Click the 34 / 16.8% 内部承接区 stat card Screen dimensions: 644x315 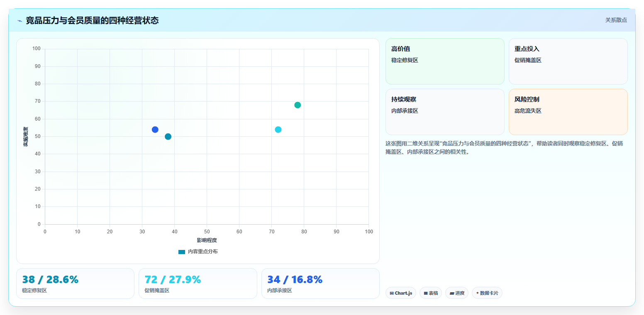(320, 283)
